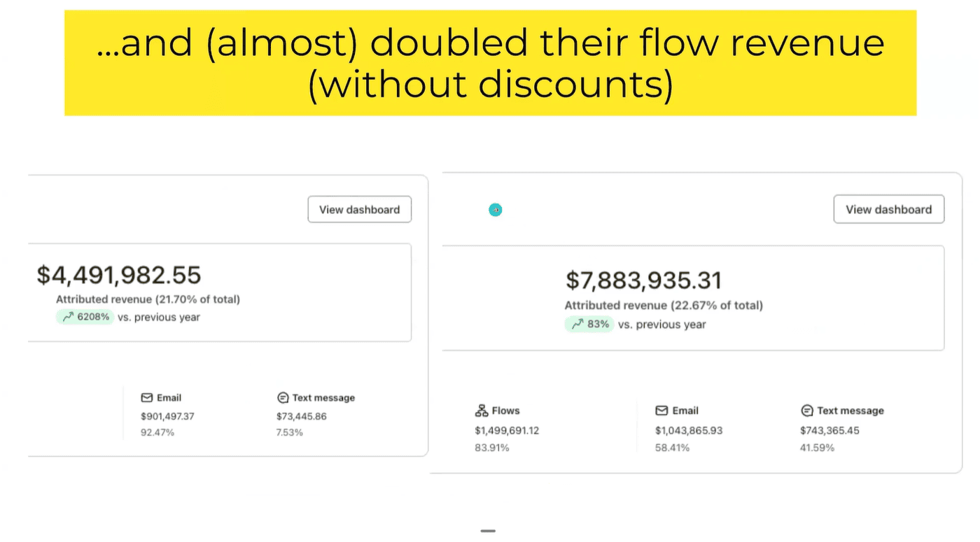Click the Flows revenue amount $1,499,691.12
Viewport: 980px width, 542px height.
click(507, 430)
